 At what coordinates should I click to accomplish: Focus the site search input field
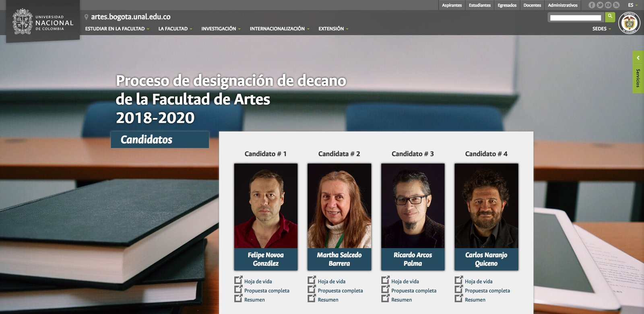(576, 18)
